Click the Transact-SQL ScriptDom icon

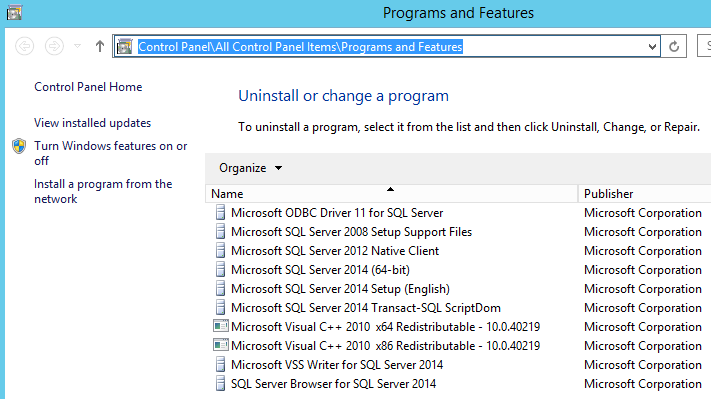coord(220,307)
